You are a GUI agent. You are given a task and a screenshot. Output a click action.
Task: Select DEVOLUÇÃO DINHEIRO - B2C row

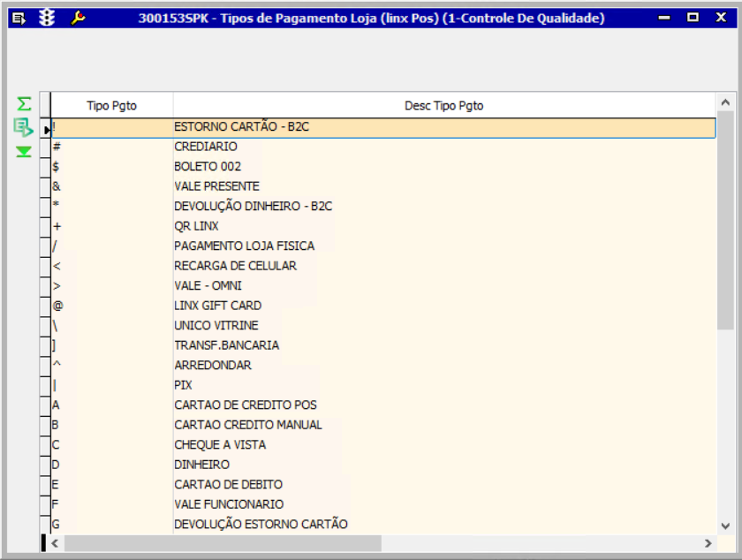point(383,207)
